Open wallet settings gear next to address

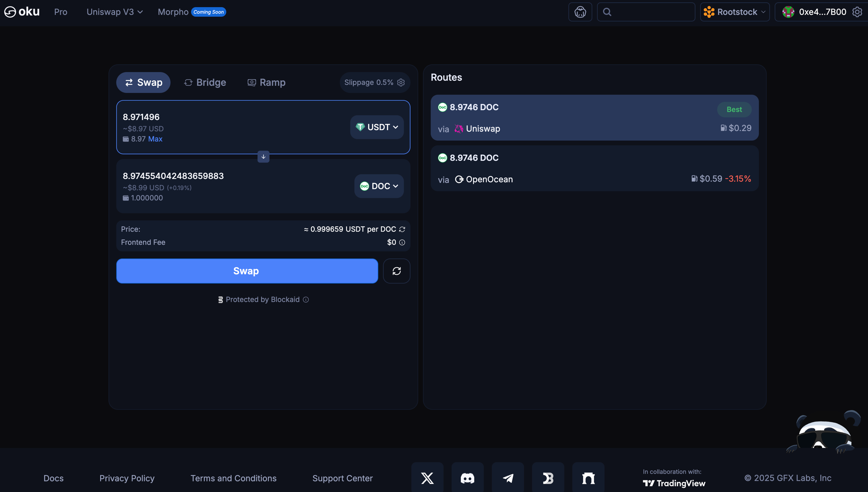point(857,12)
